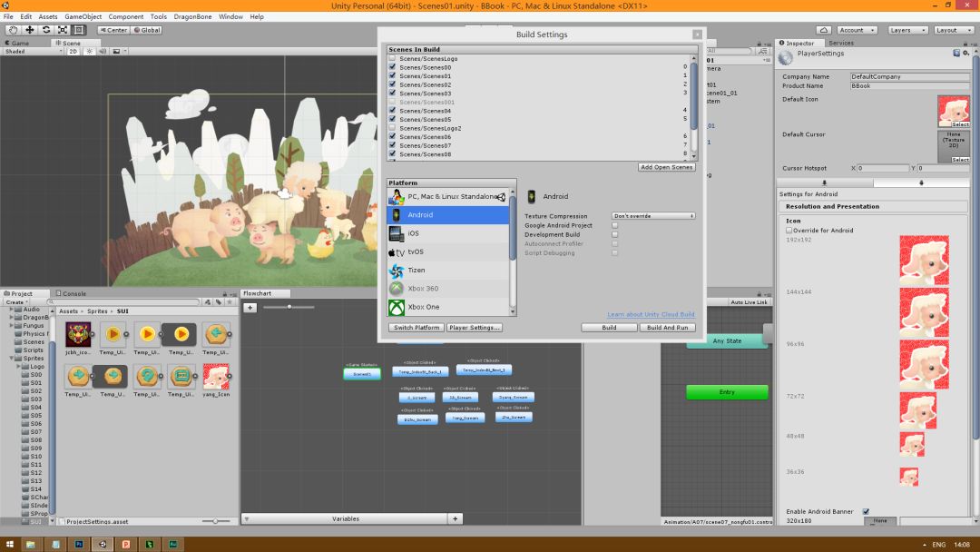980x552 pixels.
Task: Open the DragonBone menu
Action: click(192, 16)
